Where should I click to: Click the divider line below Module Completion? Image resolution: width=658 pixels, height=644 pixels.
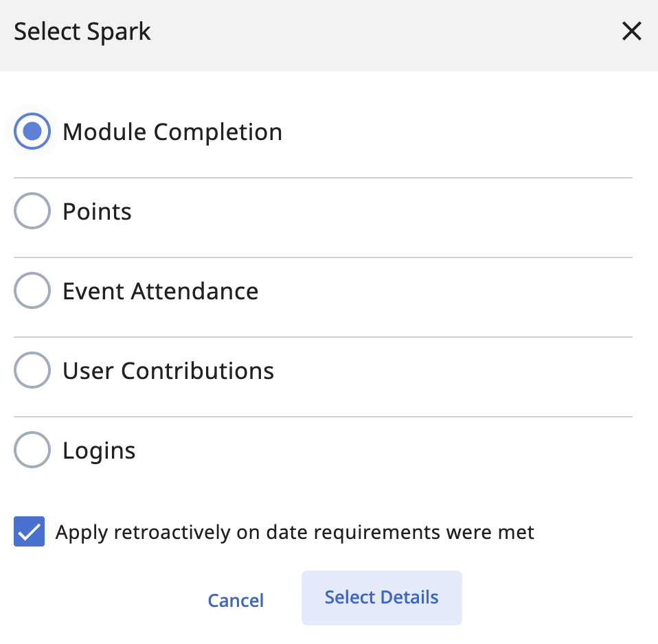coord(323,178)
